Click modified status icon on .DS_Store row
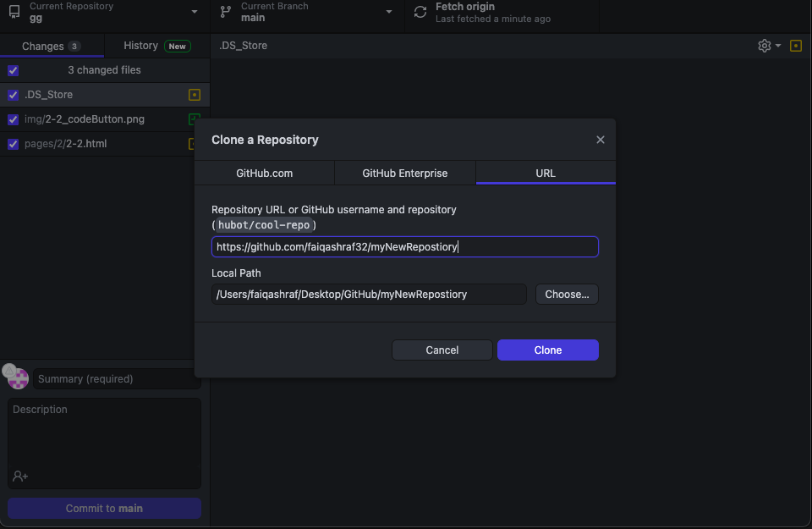 pyautogui.click(x=195, y=95)
